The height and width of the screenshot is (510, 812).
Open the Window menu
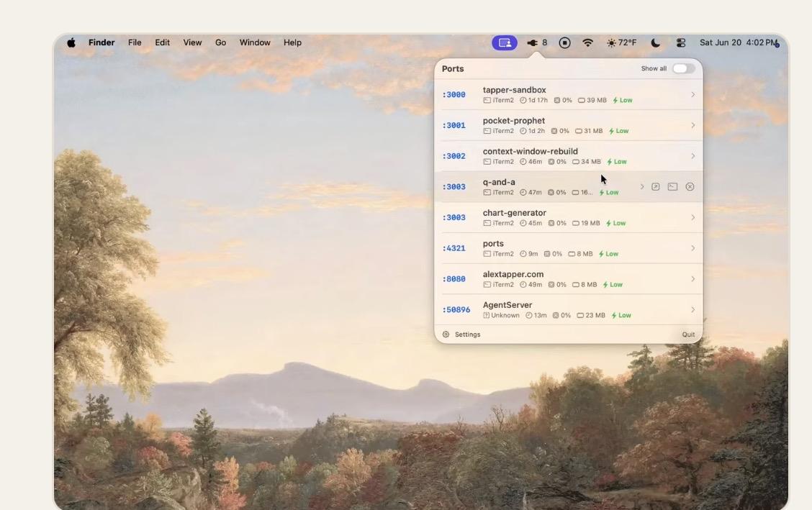pyautogui.click(x=255, y=42)
